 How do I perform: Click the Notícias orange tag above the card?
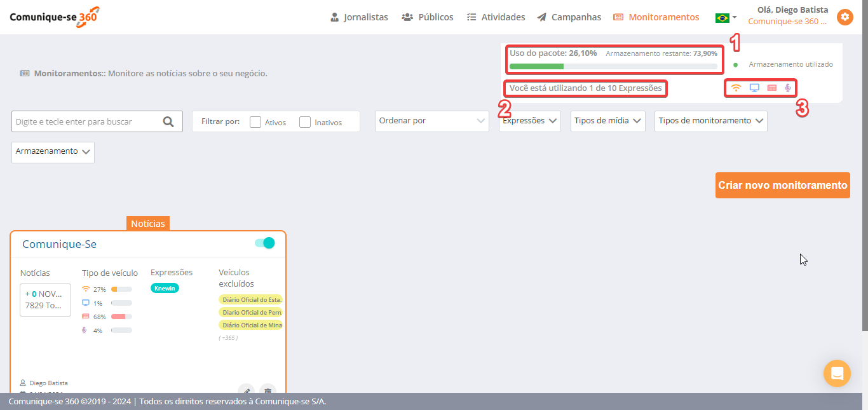tap(148, 223)
